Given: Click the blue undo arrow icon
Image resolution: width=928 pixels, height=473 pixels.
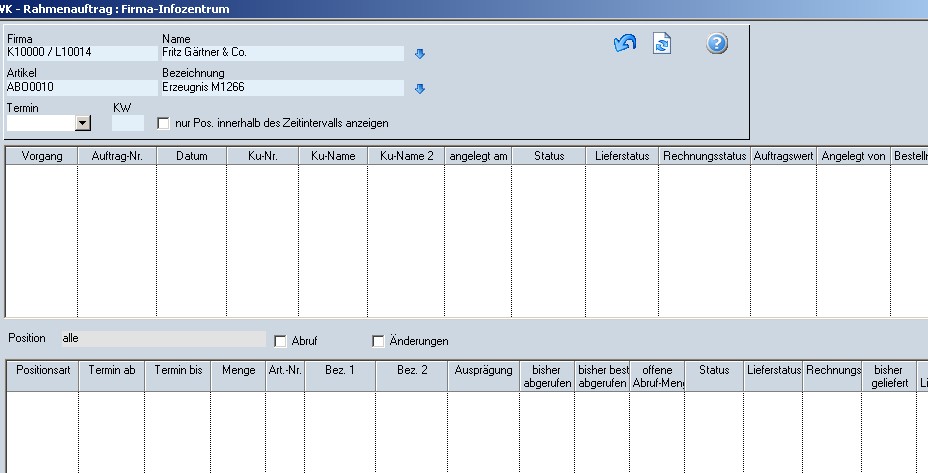Looking at the screenshot, I should click(625, 44).
